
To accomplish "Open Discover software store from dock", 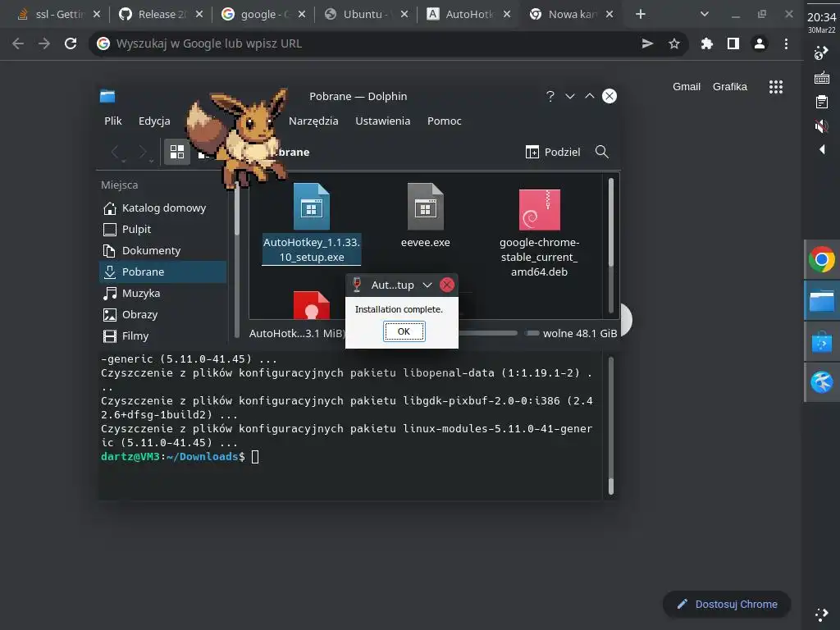I will click(x=822, y=342).
